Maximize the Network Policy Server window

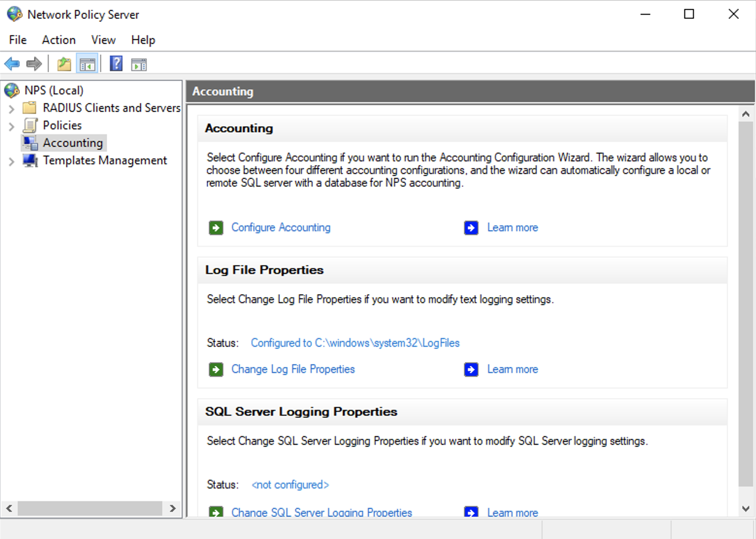coord(689,14)
